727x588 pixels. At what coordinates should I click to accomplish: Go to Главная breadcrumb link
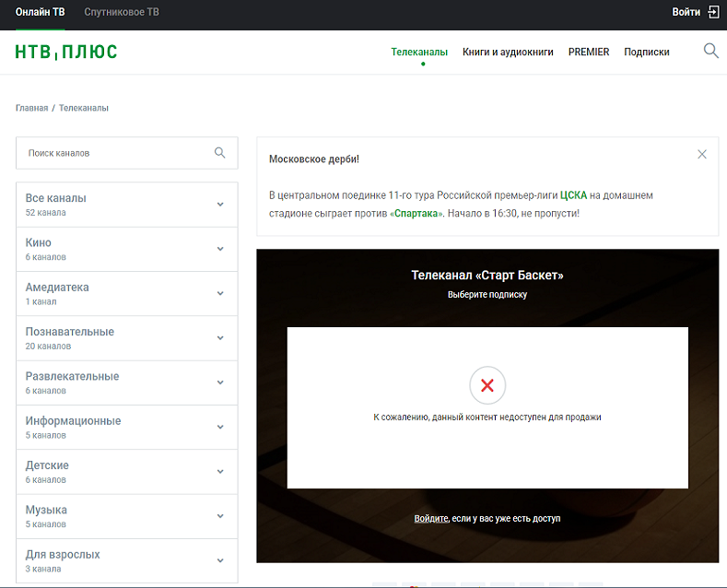pyautogui.click(x=32, y=108)
